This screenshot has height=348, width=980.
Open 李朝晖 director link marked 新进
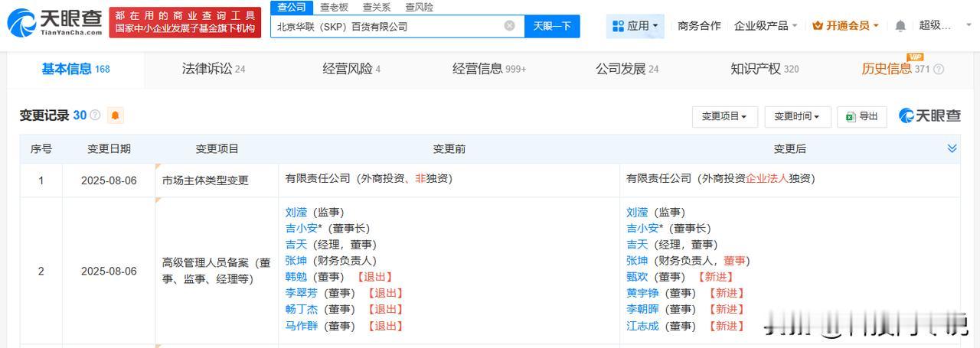point(642,310)
